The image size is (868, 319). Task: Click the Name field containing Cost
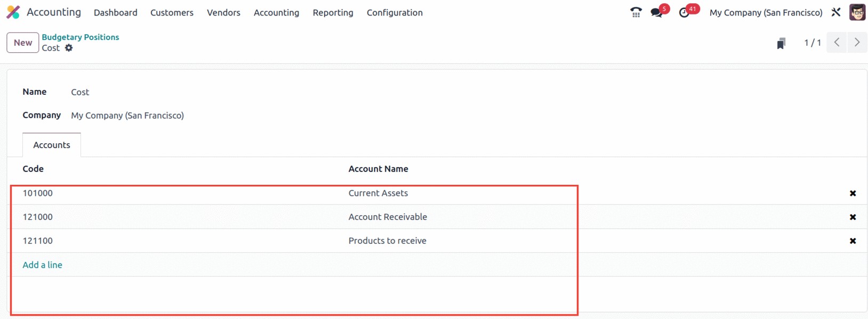(x=80, y=92)
